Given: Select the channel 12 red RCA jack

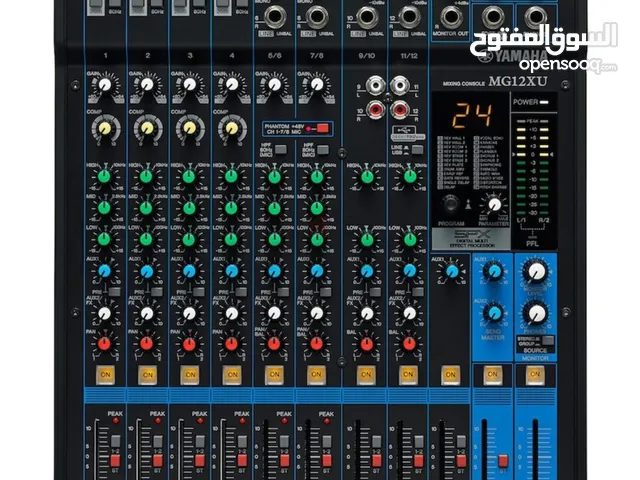Looking at the screenshot, I should [400, 109].
